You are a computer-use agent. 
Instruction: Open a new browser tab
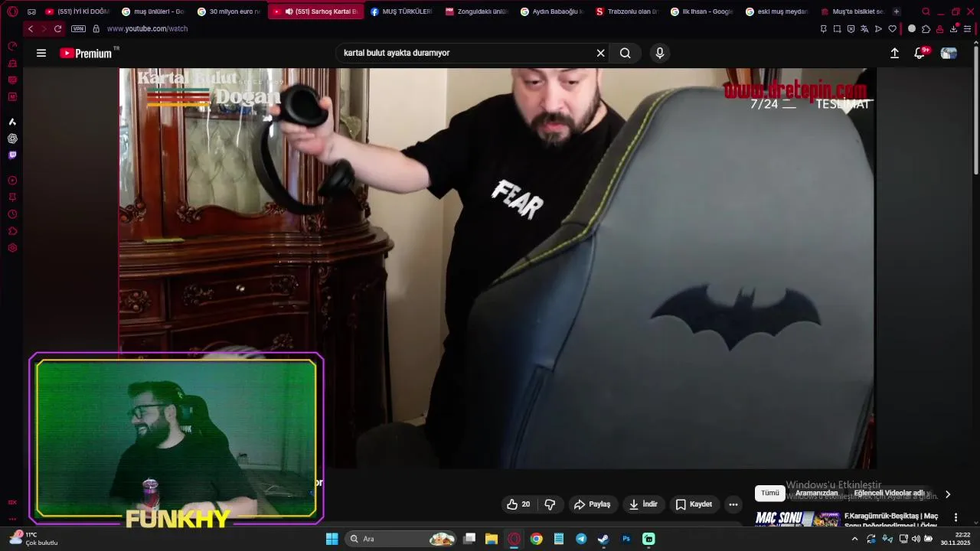[x=897, y=11]
